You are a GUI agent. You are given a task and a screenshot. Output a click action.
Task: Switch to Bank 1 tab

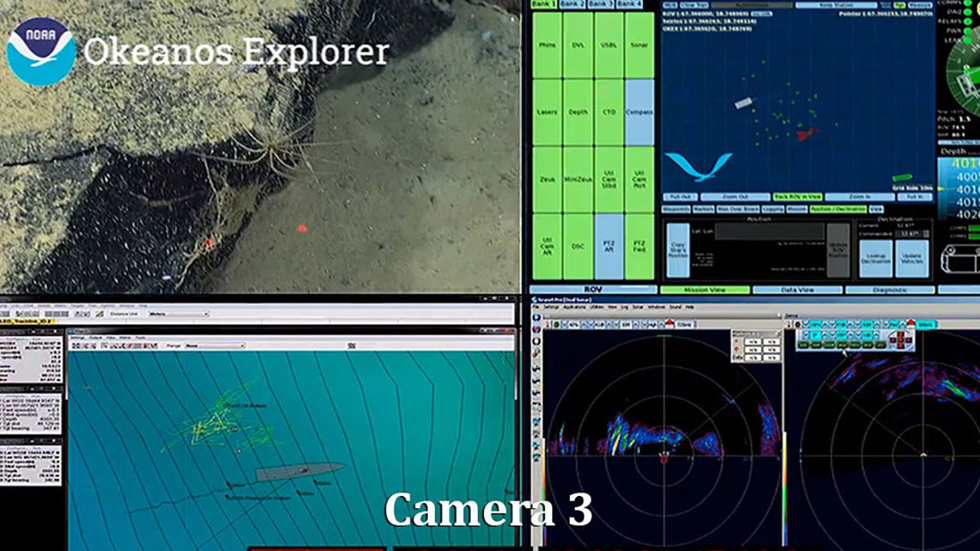tap(544, 4)
